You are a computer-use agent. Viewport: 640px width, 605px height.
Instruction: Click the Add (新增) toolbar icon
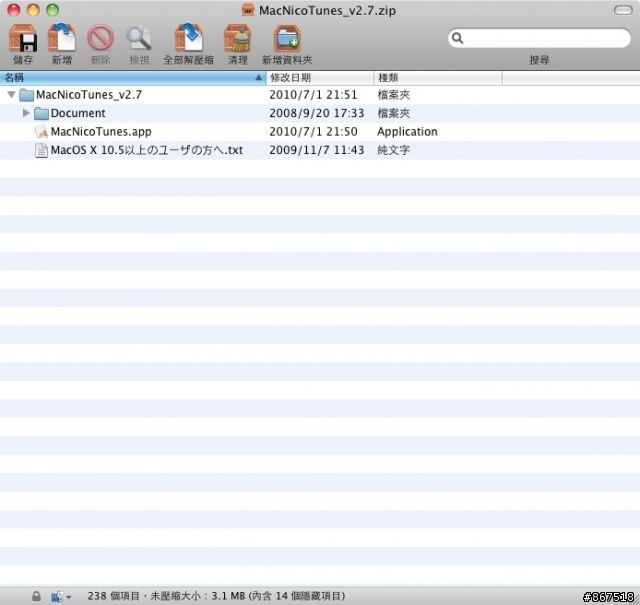[62, 38]
